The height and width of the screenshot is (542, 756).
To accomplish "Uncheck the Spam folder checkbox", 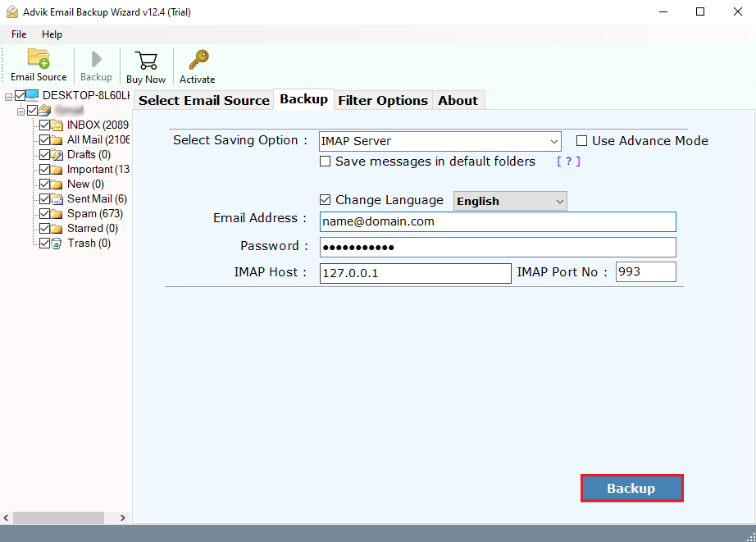I will (45, 214).
